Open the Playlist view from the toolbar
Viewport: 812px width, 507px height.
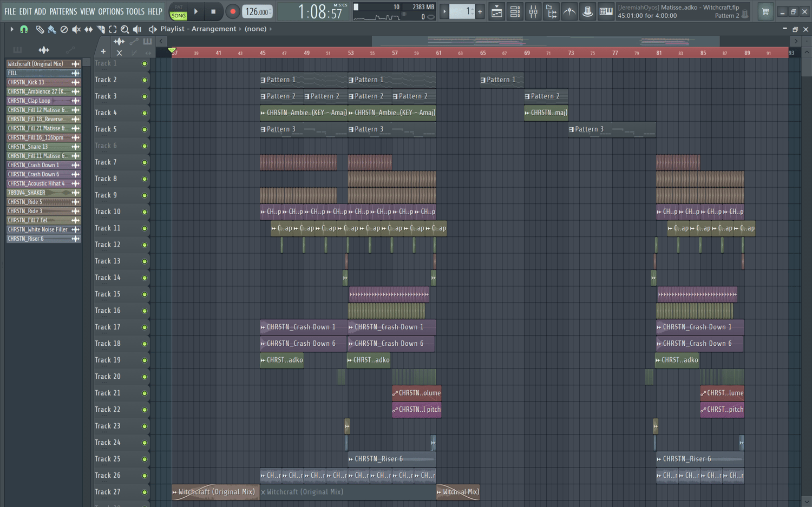pyautogui.click(x=496, y=11)
